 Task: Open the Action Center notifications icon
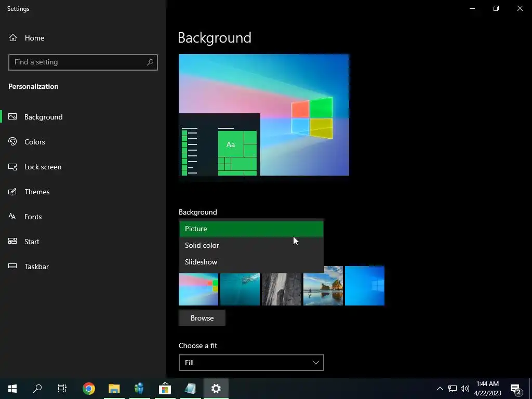click(x=516, y=389)
